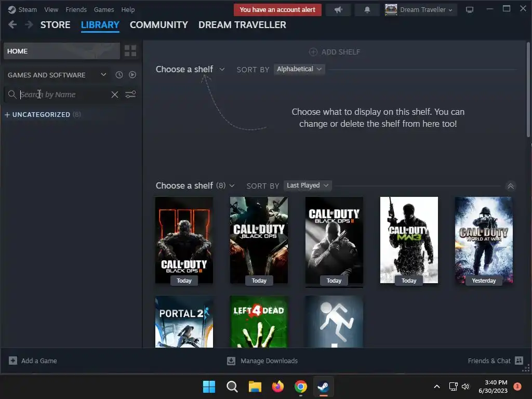Click the Steam taskbar icon
The image size is (532, 399).
323,387
